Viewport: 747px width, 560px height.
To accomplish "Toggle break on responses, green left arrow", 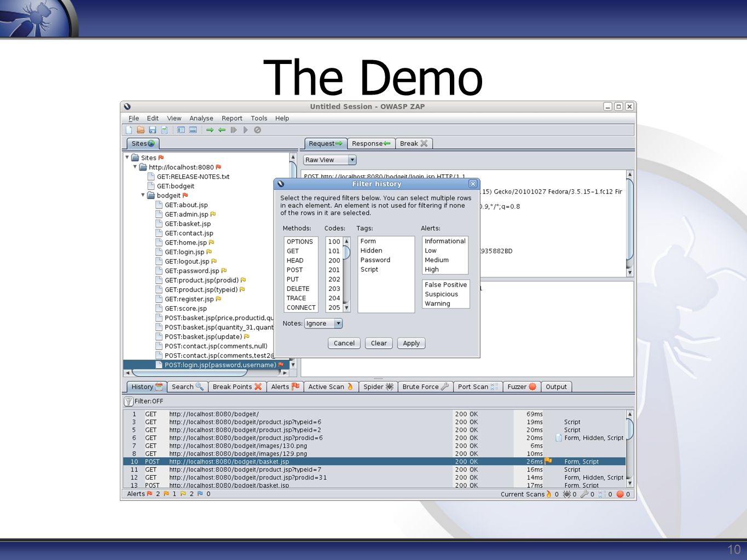I will coord(222,130).
